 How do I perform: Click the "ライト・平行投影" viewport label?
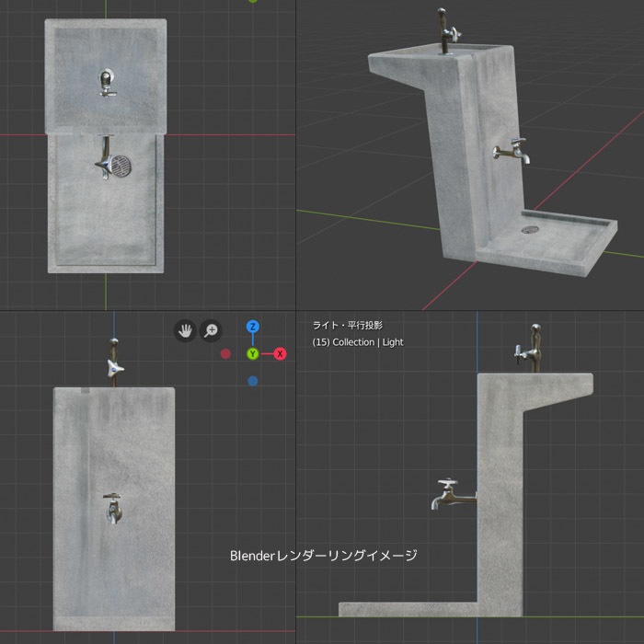click(x=348, y=326)
